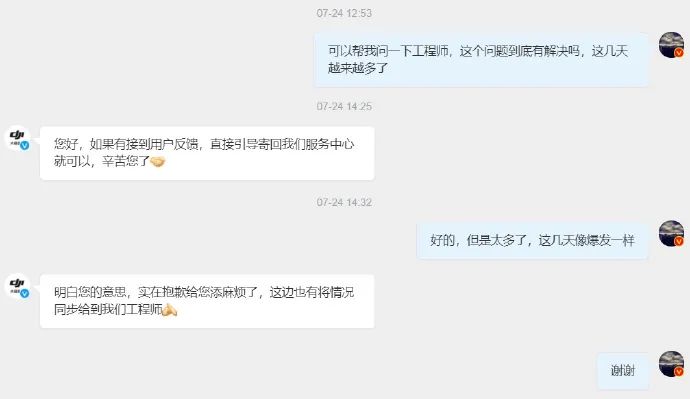Image resolution: width=690 pixels, height=399 pixels.
Task: Click the 07-24 14:25 timestamp
Action: (344, 106)
